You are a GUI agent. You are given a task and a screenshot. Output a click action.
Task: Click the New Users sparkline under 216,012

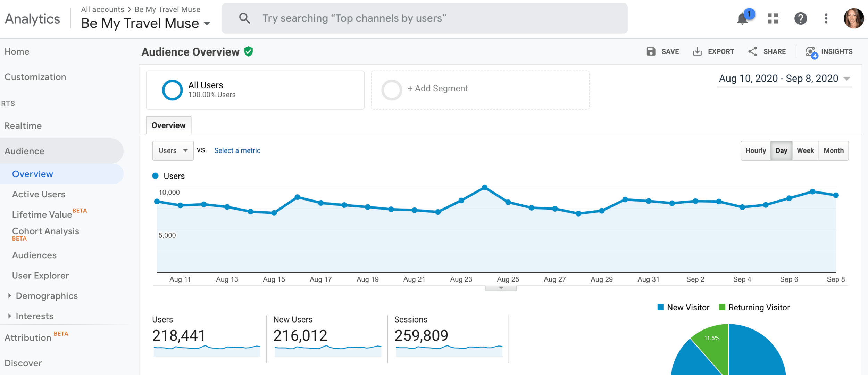[x=328, y=350]
